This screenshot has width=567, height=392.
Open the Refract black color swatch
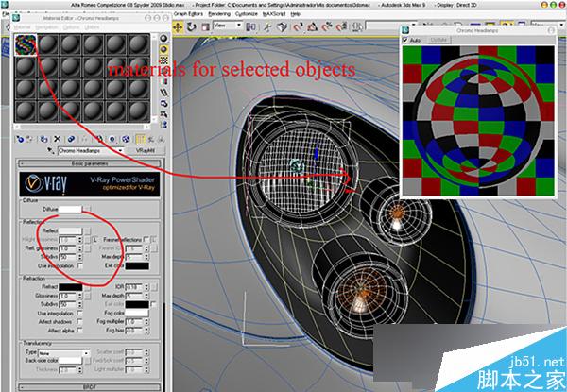(x=71, y=287)
